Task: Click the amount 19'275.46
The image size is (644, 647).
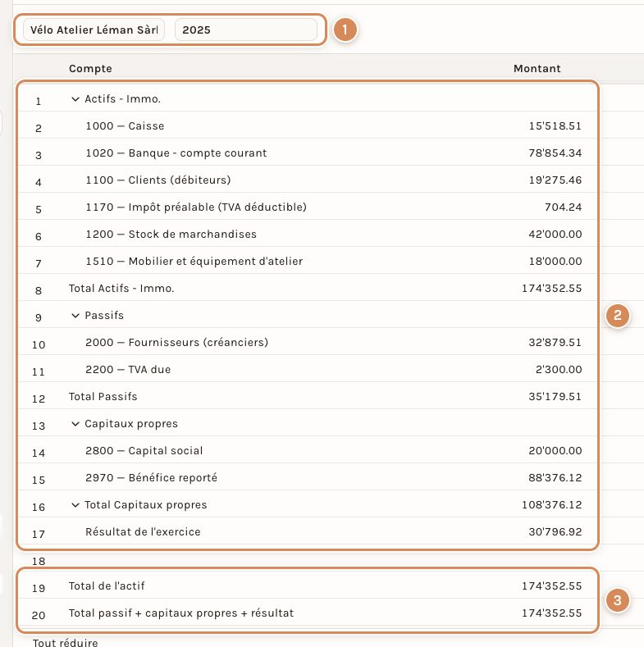Action: [x=555, y=180]
